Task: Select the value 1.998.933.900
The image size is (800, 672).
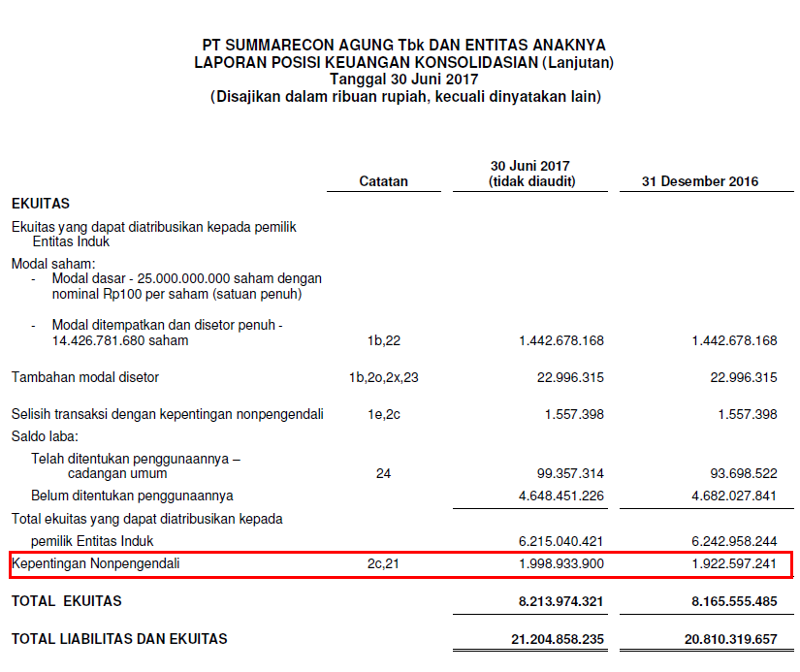Action: click(x=560, y=563)
